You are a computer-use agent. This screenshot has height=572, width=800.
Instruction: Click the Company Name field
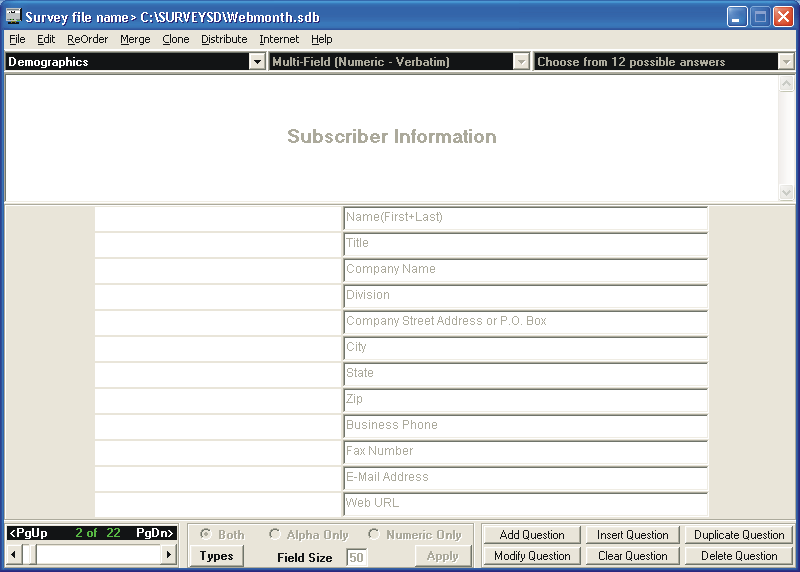point(526,271)
